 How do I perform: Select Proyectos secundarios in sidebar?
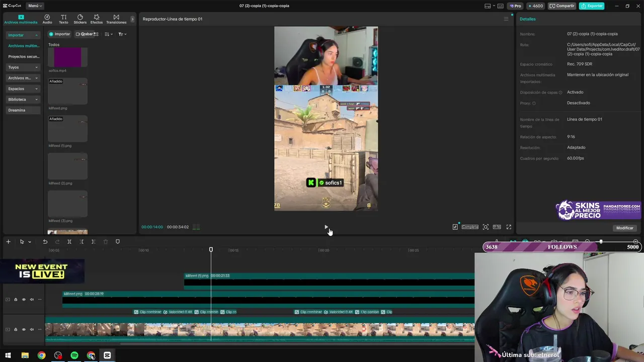(x=23, y=56)
